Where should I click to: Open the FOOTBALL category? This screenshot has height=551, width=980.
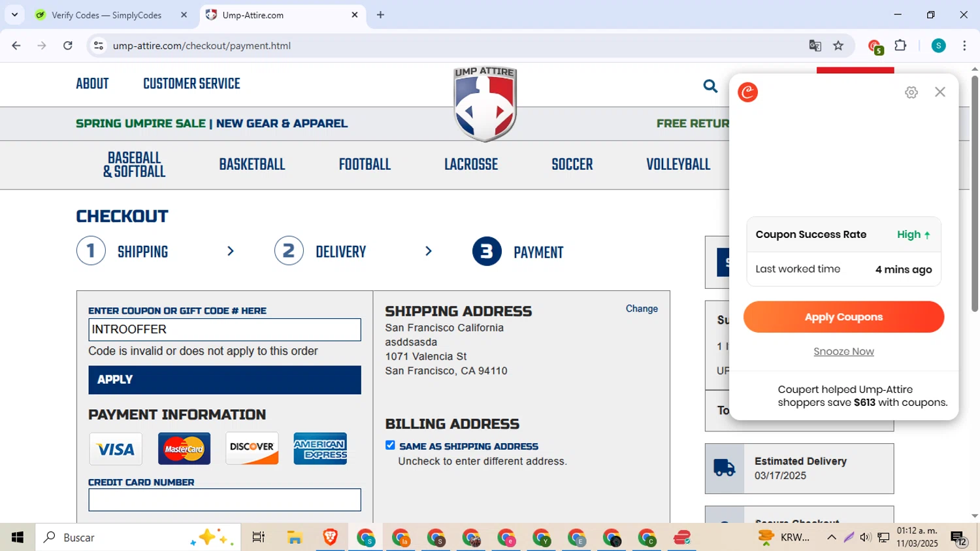click(x=365, y=165)
